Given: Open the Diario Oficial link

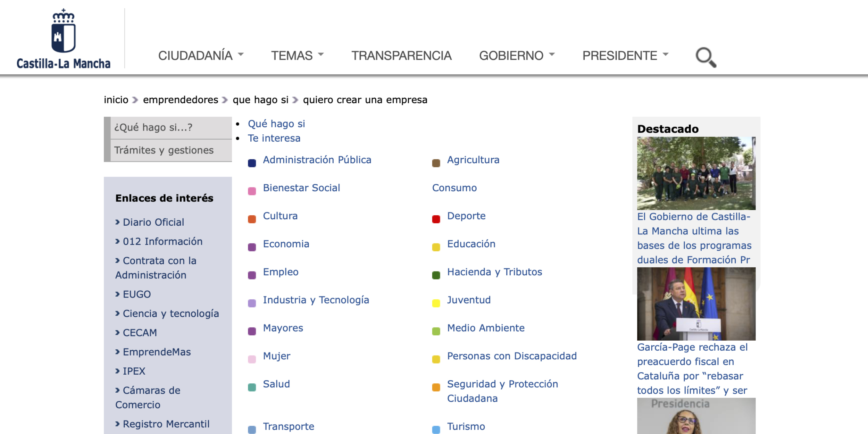Looking at the screenshot, I should (x=153, y=222).
